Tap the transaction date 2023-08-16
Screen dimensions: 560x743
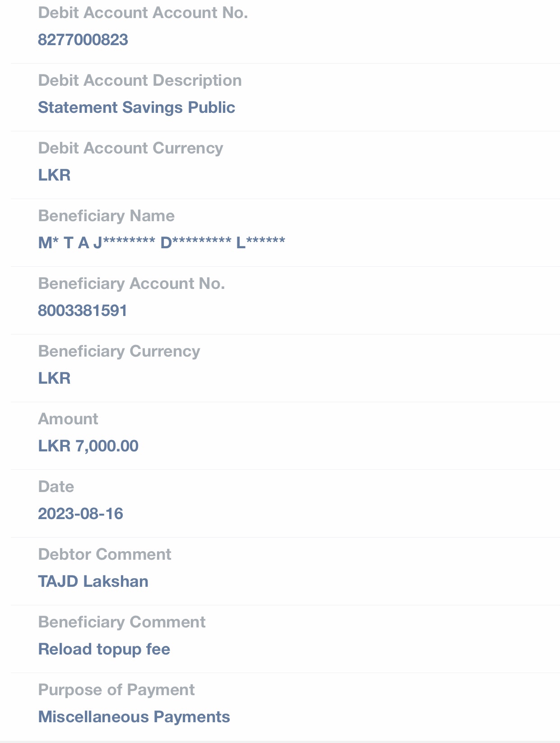click(x=80, y=514)
